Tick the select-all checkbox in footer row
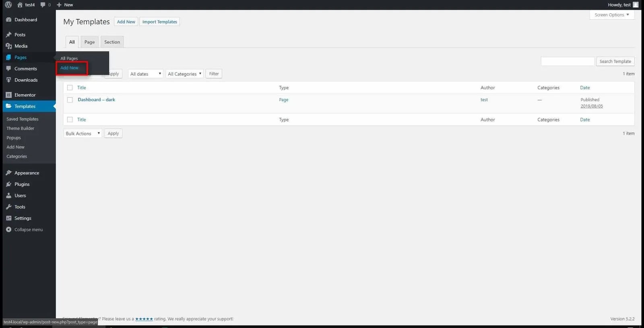 tap(70, 120)
